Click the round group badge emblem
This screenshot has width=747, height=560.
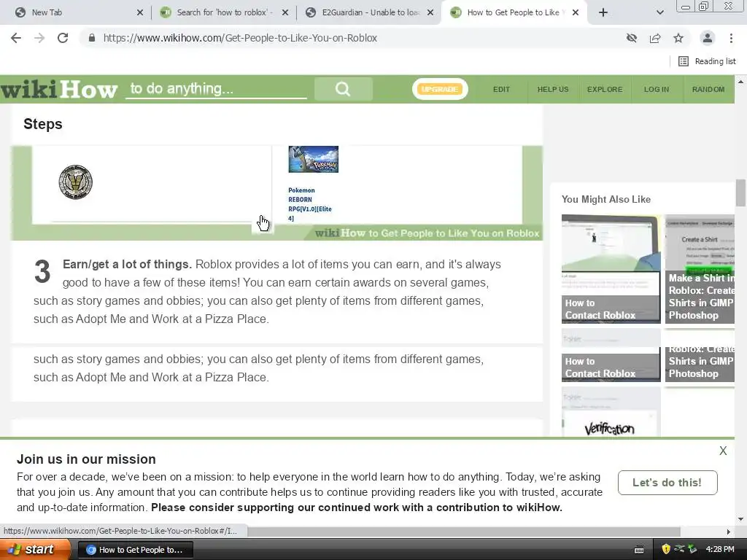75,182
